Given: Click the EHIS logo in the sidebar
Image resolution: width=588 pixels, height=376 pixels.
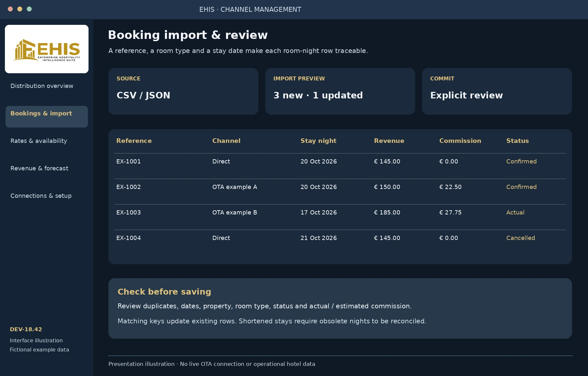Looking at the screenshot, I should coord(47,49).
